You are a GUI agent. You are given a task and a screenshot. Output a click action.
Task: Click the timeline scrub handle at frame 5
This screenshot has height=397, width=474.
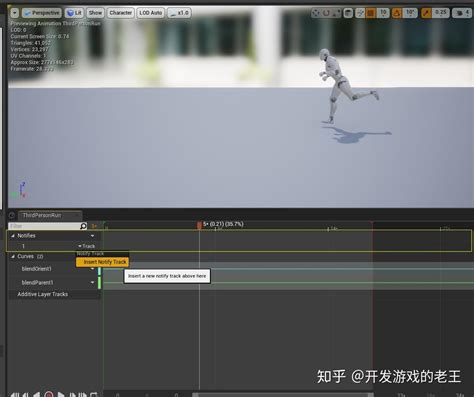point(199,225)
